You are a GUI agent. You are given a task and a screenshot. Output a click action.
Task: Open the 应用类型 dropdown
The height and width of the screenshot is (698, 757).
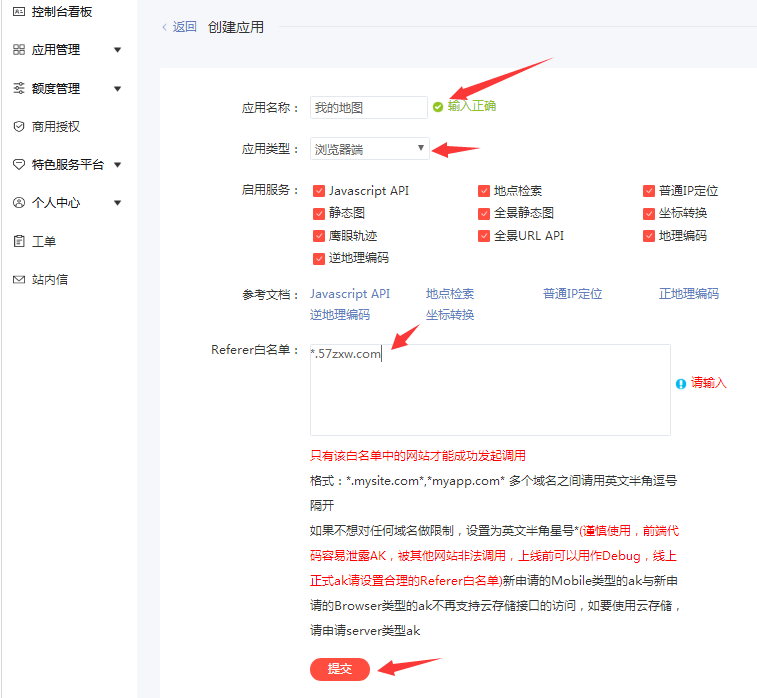(x=369, y=149)
